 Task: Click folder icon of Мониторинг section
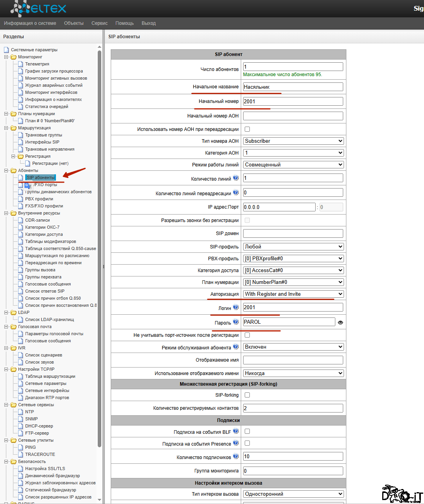[x=13, y=57]
